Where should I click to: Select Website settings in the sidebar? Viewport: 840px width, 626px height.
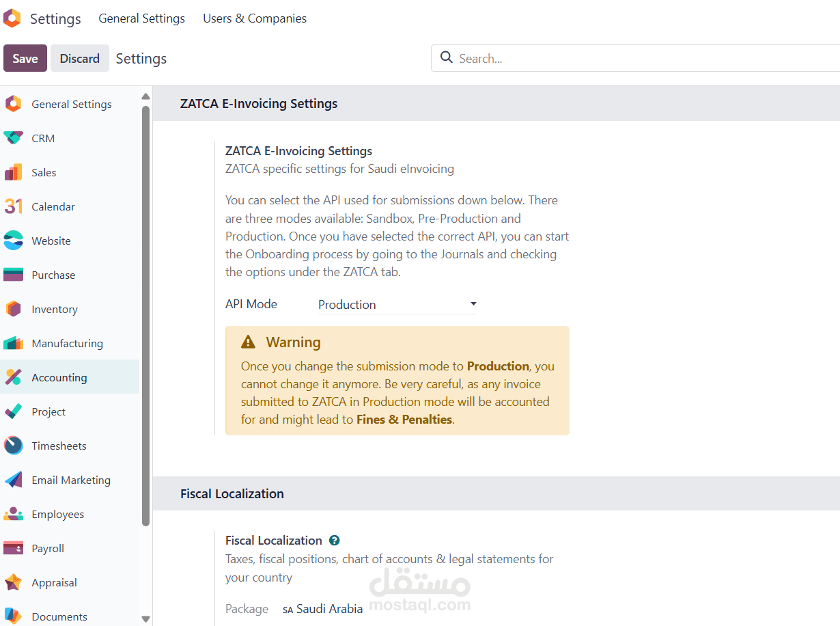(x=70, y=241)
